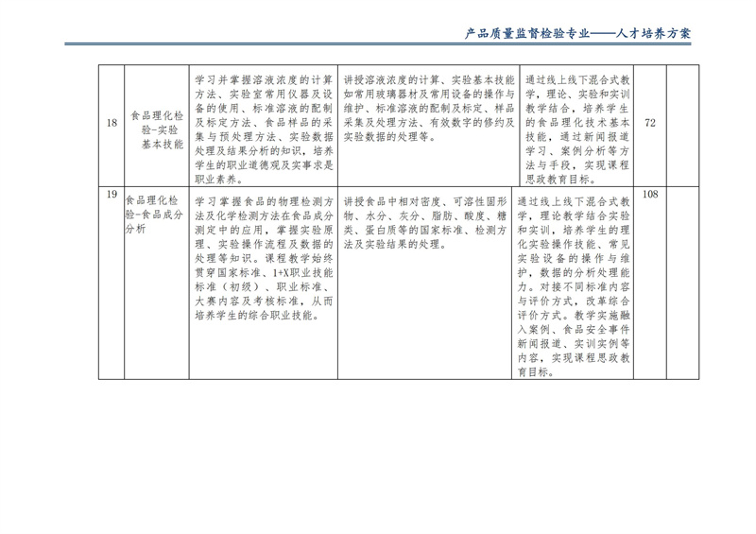This screenshot has height=534, width=756.
Task: Click row 19 teaching line 和实训，培养学生的理
Action: [x=573, y=229]
